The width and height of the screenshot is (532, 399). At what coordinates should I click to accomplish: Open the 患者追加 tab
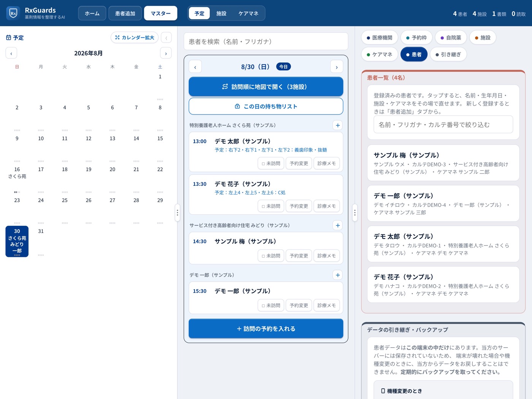click(x=125, y=13)
